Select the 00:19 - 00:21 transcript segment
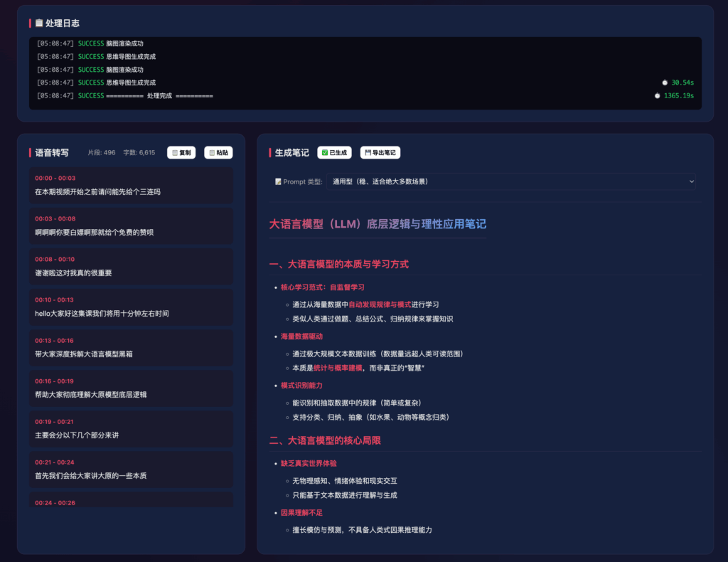Viewport: 728px width, 562px height. [x=131, y=428]
